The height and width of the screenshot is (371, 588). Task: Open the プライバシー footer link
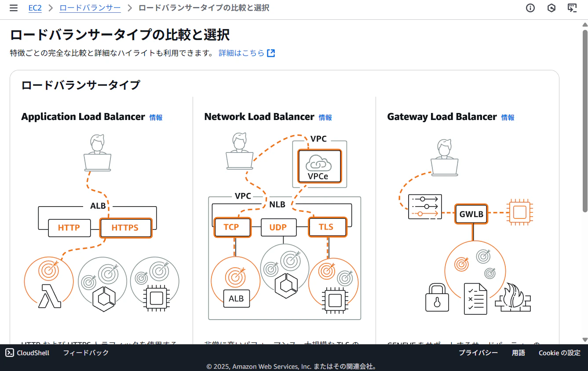(x=478, y=353)
